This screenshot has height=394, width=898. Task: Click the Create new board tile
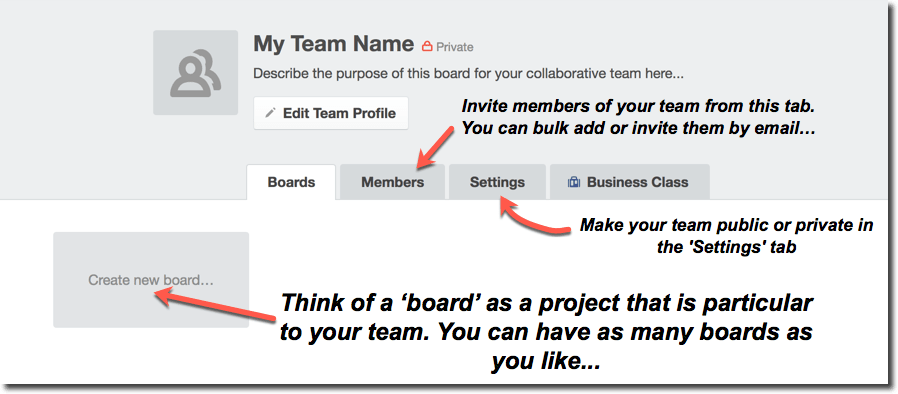[x=151, y=280]
